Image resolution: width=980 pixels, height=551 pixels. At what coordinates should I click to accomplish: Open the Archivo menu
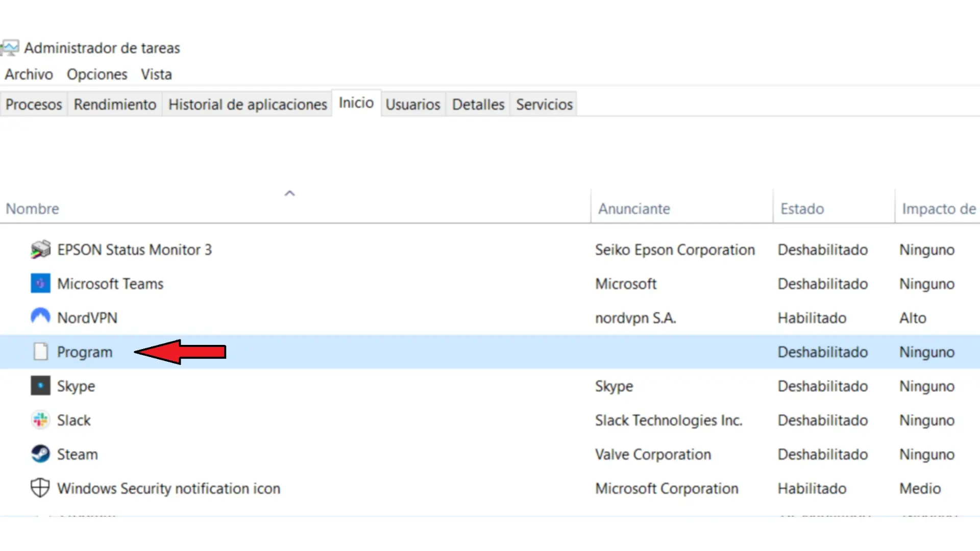[29, 74]
